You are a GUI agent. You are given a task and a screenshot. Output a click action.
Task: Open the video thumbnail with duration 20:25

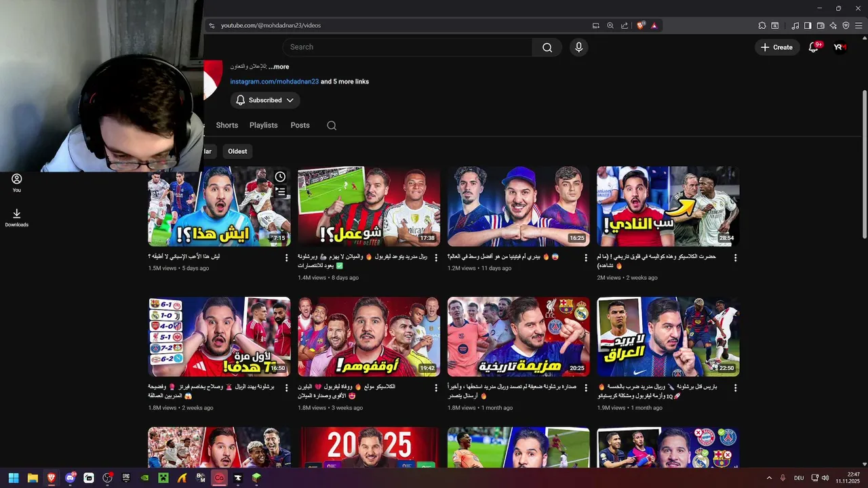point(519,337)
